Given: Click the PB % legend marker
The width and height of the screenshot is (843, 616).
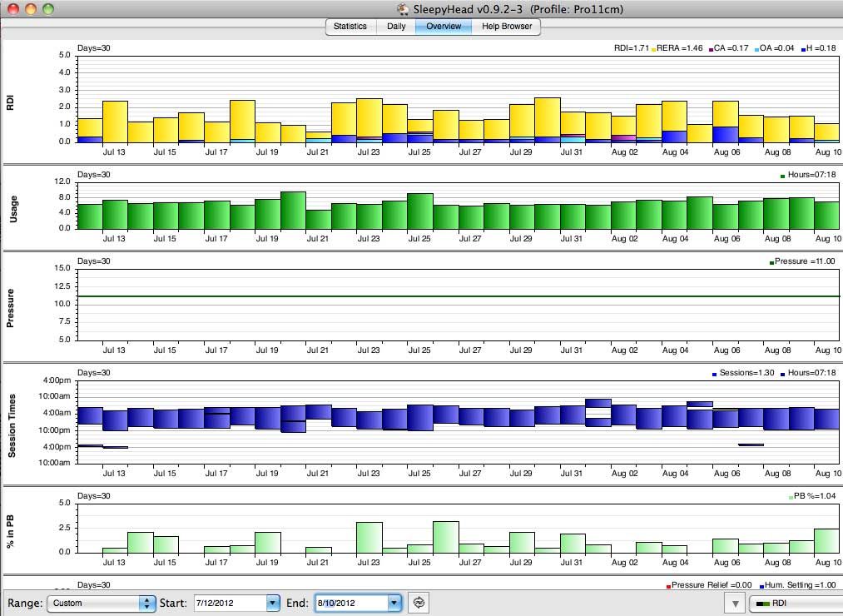Looking at the screenshot, I should tap(791, 498).
